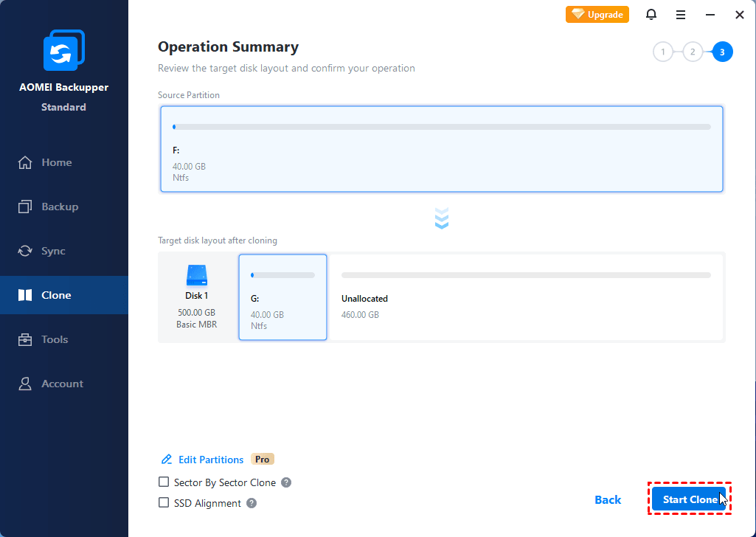Switch to the Sync section
The height and width of the screenshot is (537, 756).
(53, 251)
